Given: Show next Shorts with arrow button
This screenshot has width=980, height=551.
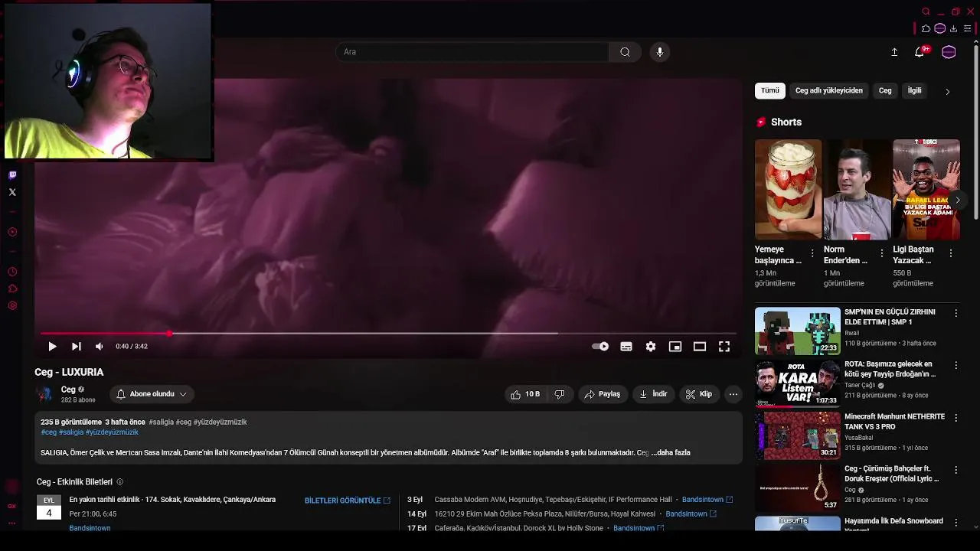Looking at the screenshot, I should 957,200.
